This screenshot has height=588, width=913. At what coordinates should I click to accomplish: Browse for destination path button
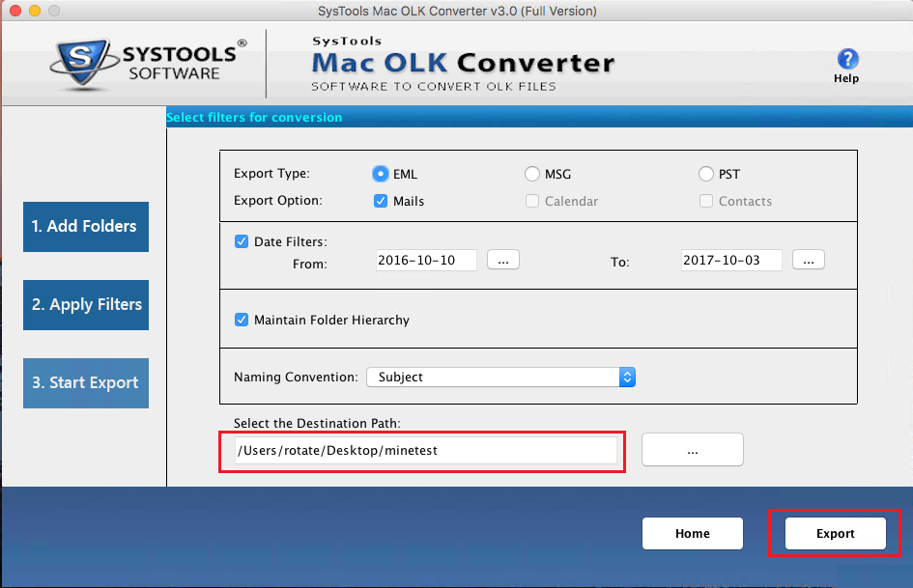[693, 449]
